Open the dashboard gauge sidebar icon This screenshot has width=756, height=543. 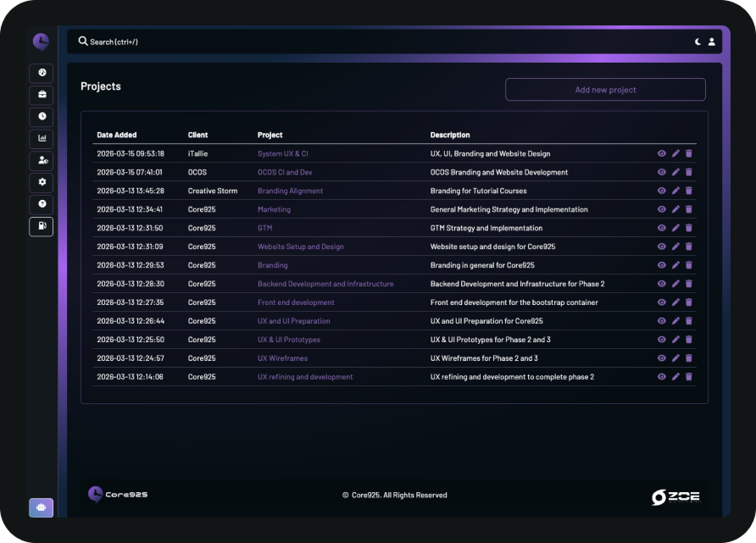coord(41,73)
